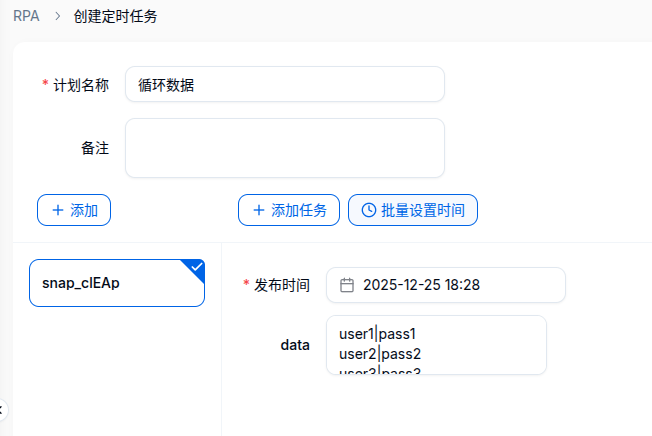Screen dimensions: 652x436
Task: Click the 计划名称 required field label
Action: click(80, 85)
